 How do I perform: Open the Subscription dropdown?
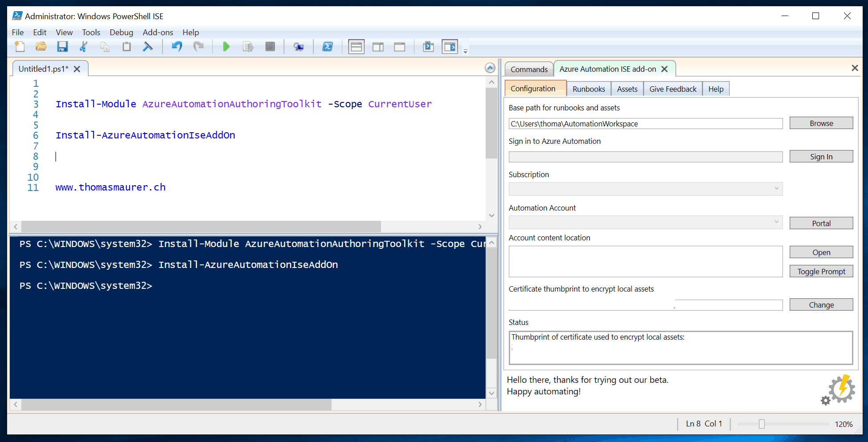pyautogui.click(x=776, y=189)
